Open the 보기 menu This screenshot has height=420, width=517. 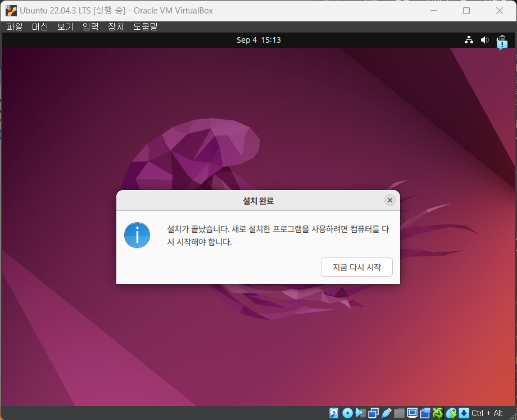(65, 27)
